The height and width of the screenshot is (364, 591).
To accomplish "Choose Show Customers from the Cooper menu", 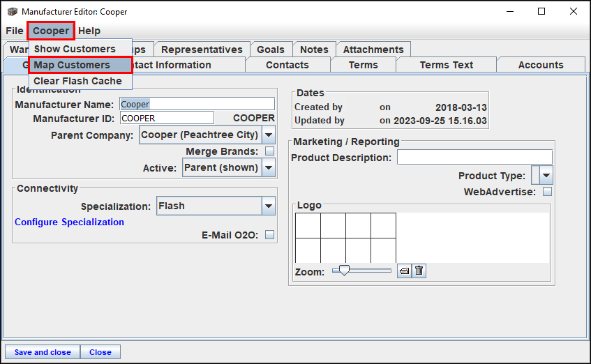I will [x=80, y=49].
